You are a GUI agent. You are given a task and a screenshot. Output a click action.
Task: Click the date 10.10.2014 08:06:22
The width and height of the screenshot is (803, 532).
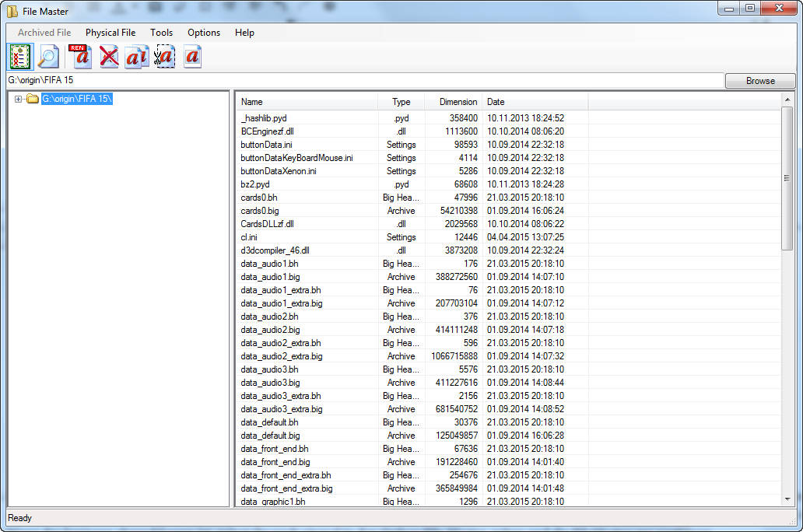point(525,224)
